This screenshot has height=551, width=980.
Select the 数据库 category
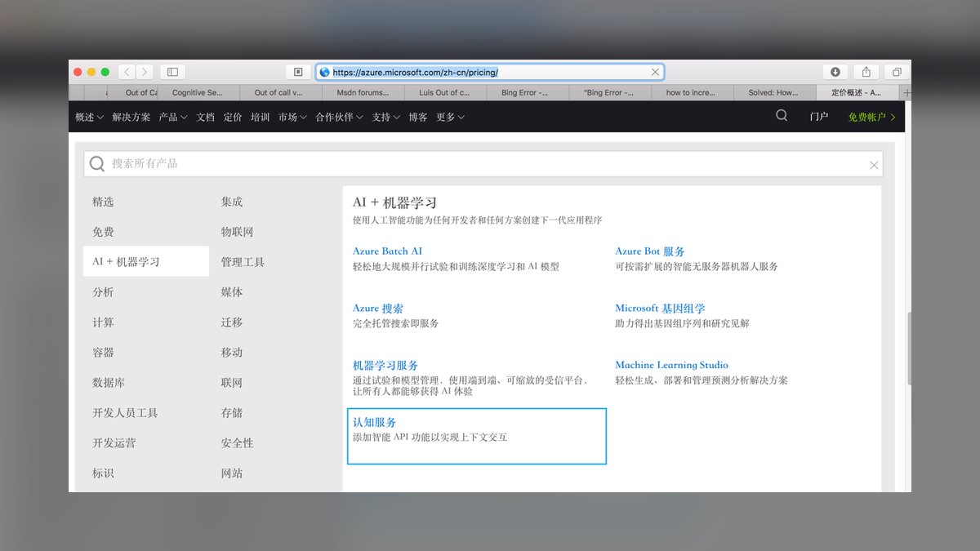click(109, 383)
